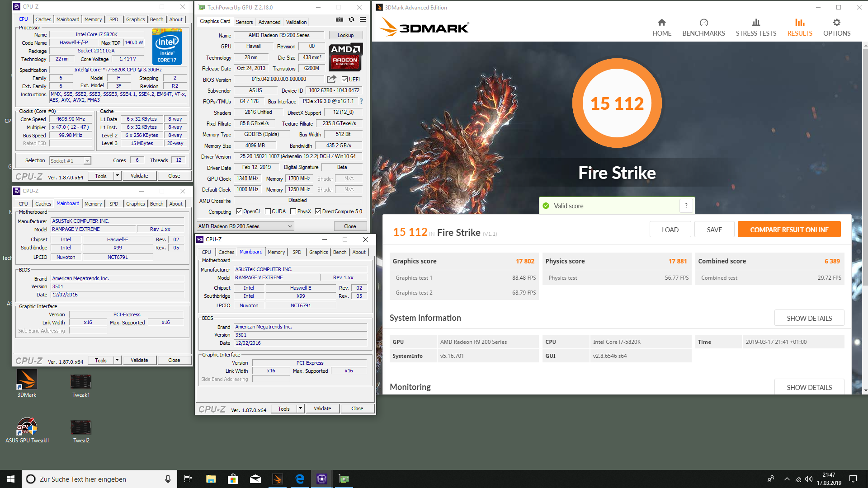Open 3DMark Options gear icon
868x488 pixels.
click(837, 22)
